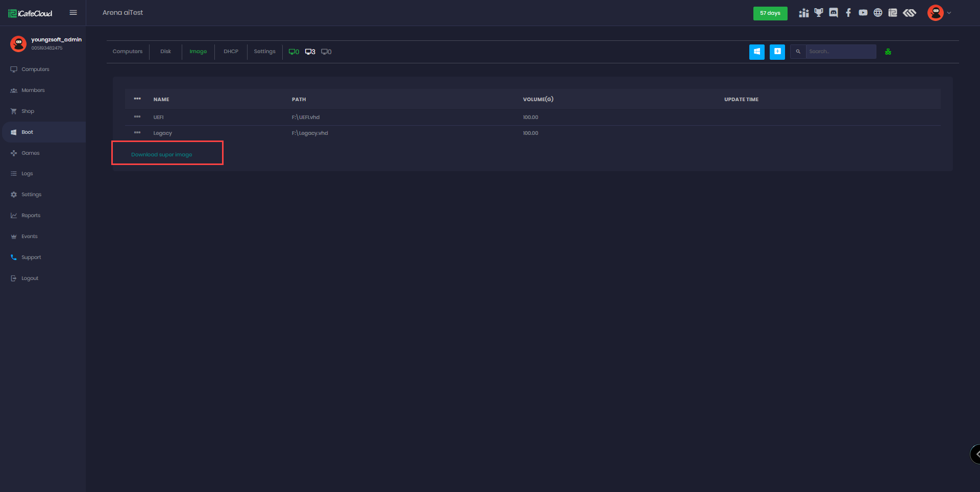Switch to the DHCP tab
The height and width of the screenshot is (492, 980).
tap(231, 51)
